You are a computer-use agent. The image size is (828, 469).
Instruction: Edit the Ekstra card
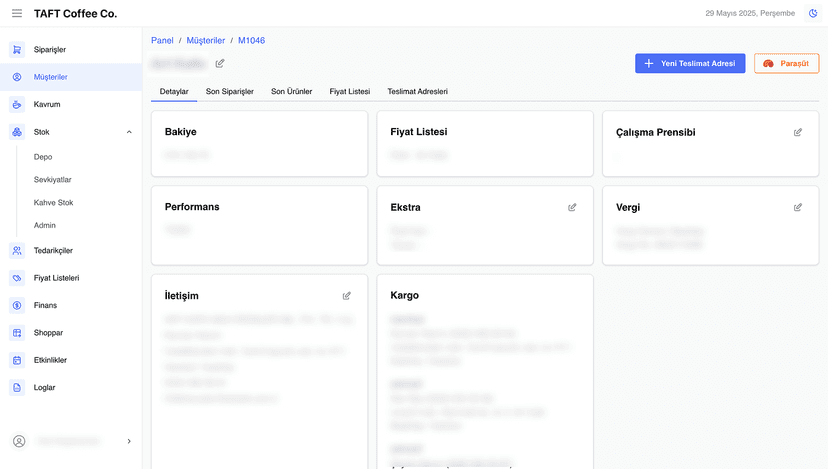(572, 207)
